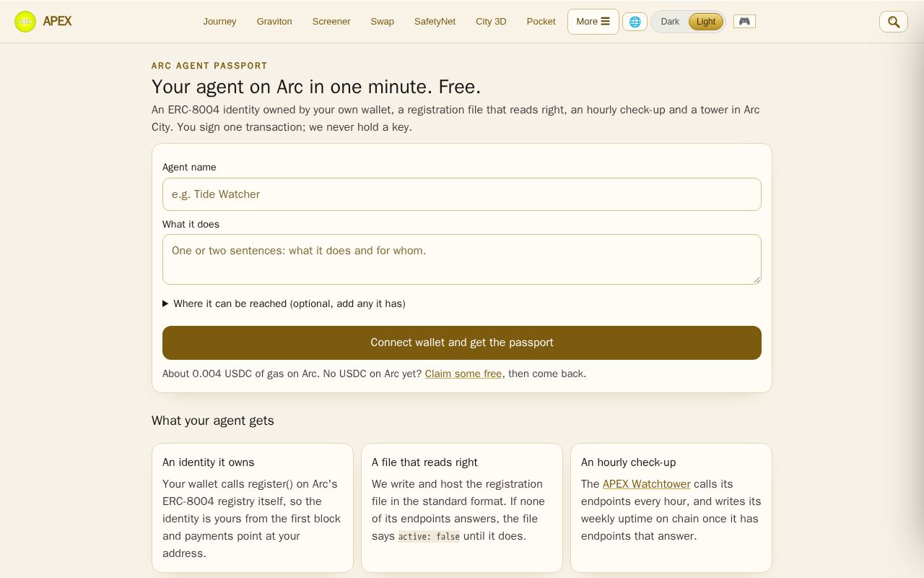
Task: Open SafetyNet page
Action: (435, 22)
